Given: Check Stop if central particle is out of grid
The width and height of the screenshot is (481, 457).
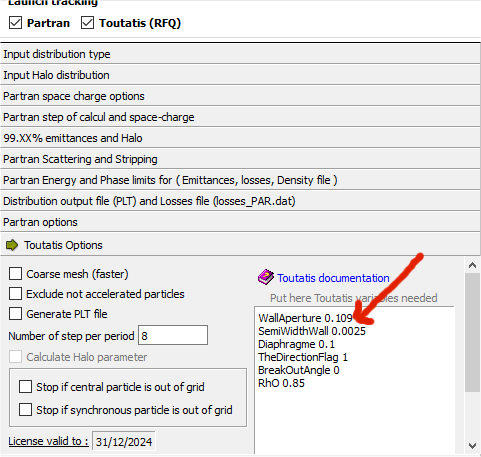Looking at the screenshot, I should click(25, 387).
